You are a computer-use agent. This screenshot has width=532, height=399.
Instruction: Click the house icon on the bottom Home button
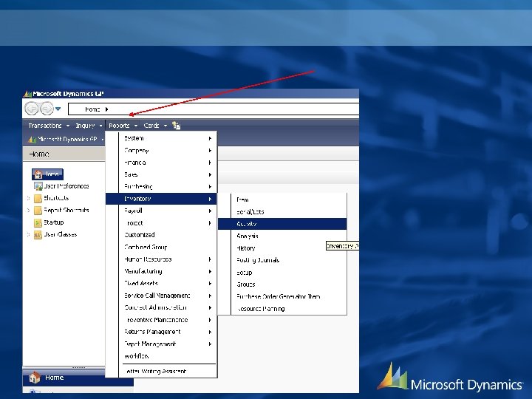(35, 378)
